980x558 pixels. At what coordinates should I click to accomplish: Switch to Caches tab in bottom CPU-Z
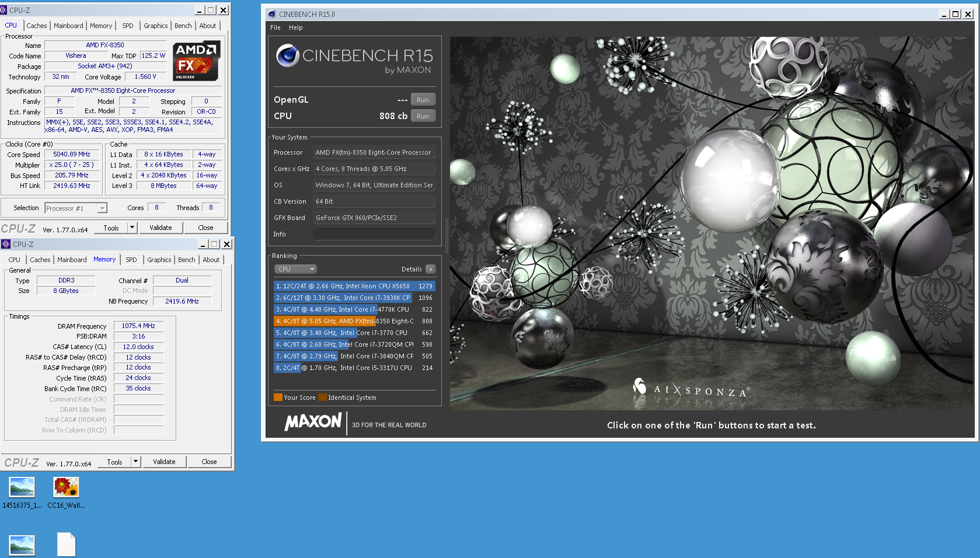point(40,260)
